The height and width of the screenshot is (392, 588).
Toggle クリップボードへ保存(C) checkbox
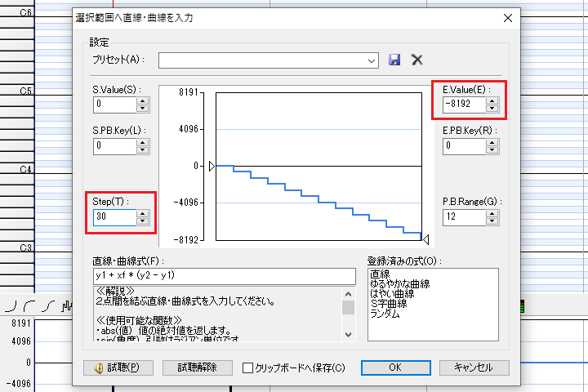248,367
